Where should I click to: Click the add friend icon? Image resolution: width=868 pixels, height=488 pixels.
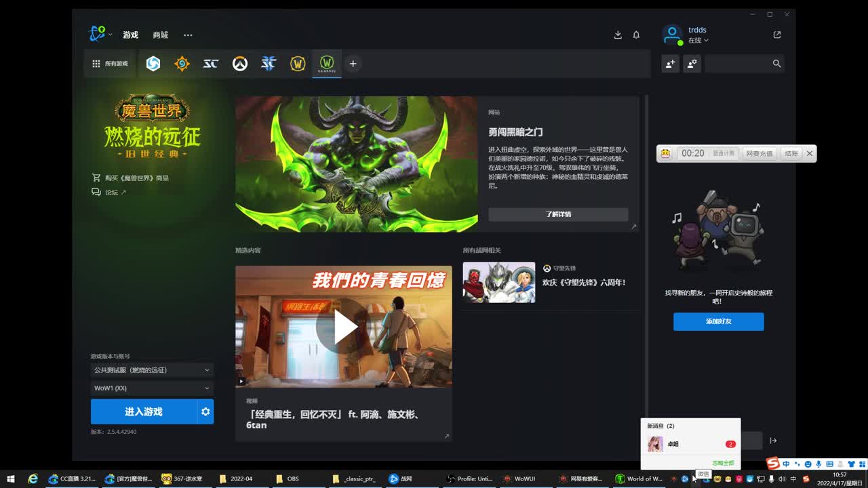click(x=670, y=64)
